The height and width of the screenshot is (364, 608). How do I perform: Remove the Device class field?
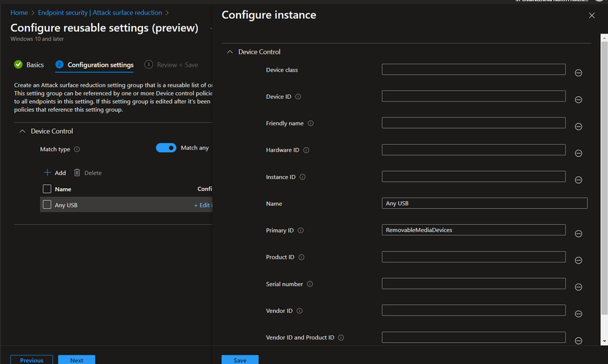(x=578, y=73)
